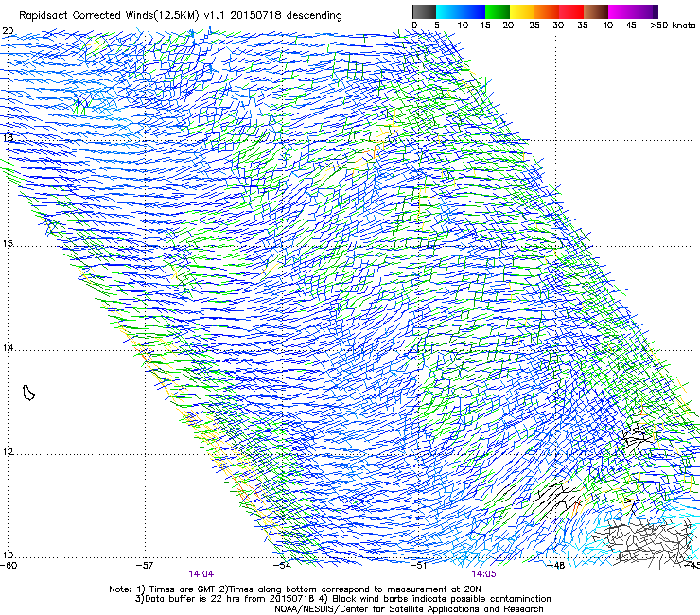Click the Barbados island outline

pos(28,393)
